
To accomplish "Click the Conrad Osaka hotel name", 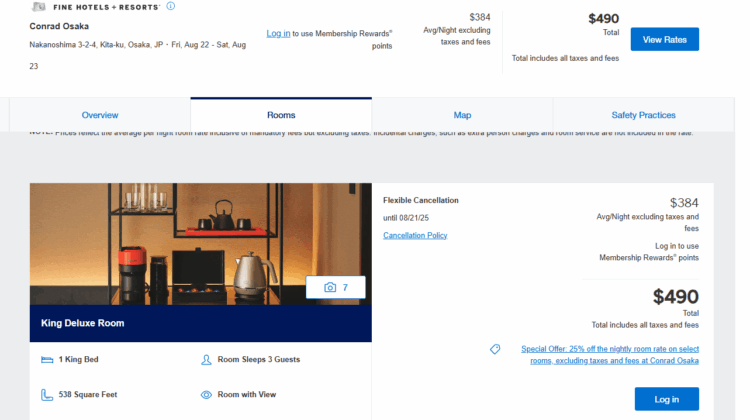I will coord(59,26).
